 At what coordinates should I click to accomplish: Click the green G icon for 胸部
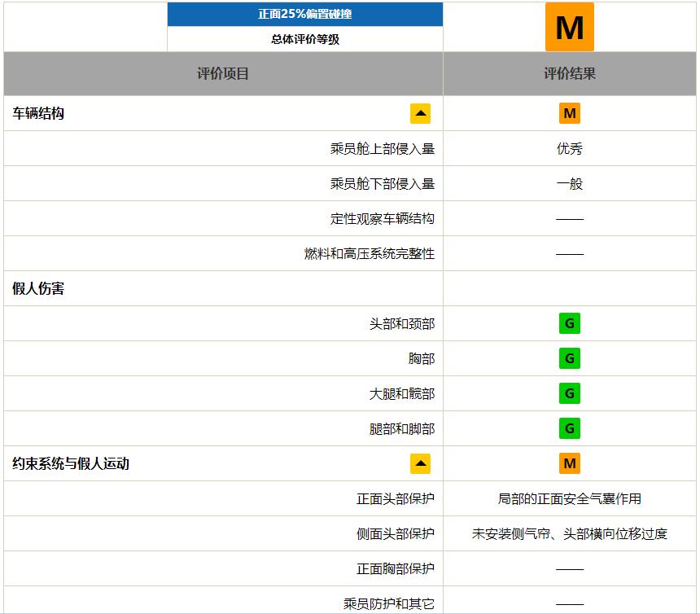(569, 358)
